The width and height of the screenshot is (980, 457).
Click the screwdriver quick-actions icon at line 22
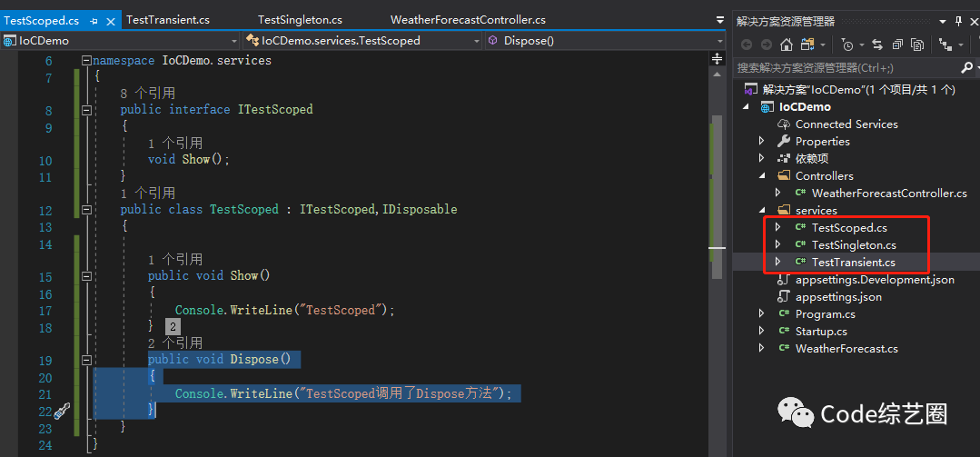pos(61,411)
